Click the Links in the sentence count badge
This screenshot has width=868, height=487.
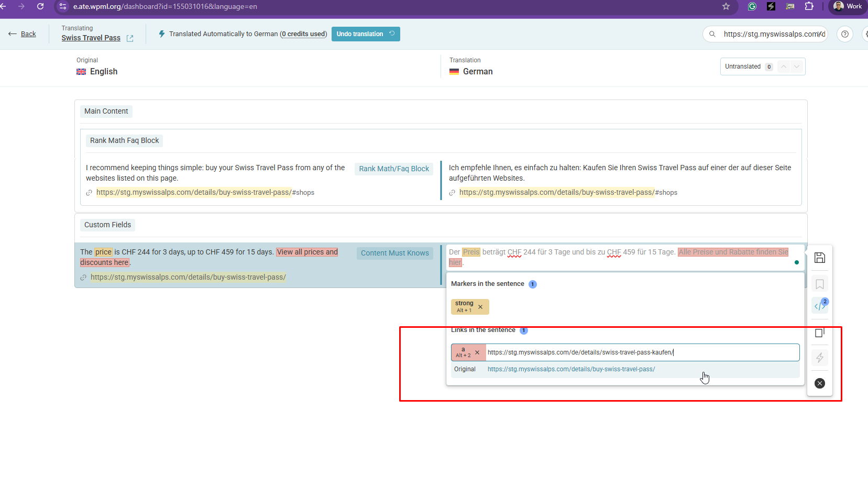[x=523, y=330]
